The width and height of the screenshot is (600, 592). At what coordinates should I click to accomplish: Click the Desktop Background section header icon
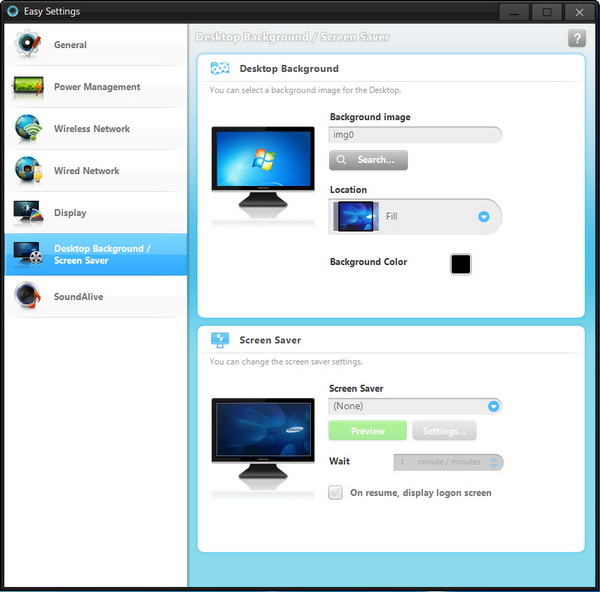point(219,69)
